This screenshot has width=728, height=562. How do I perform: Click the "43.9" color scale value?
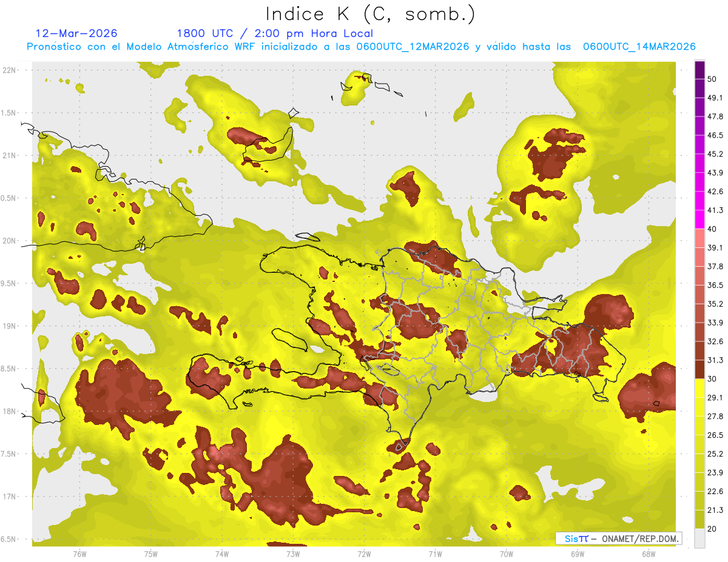tap(715, 173)
